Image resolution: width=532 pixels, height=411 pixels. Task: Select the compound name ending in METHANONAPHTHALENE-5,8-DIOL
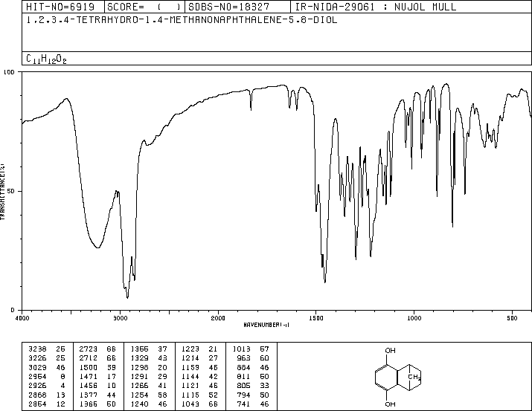pyautogui.click(x=182, y=20)
